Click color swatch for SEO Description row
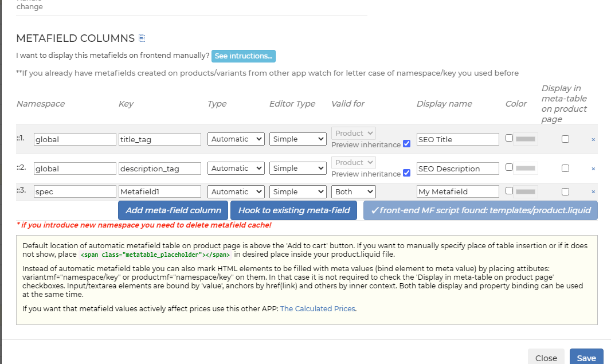The width and height of the screenshot is (611, 364). pyautogui.click(x=526, y=168)
